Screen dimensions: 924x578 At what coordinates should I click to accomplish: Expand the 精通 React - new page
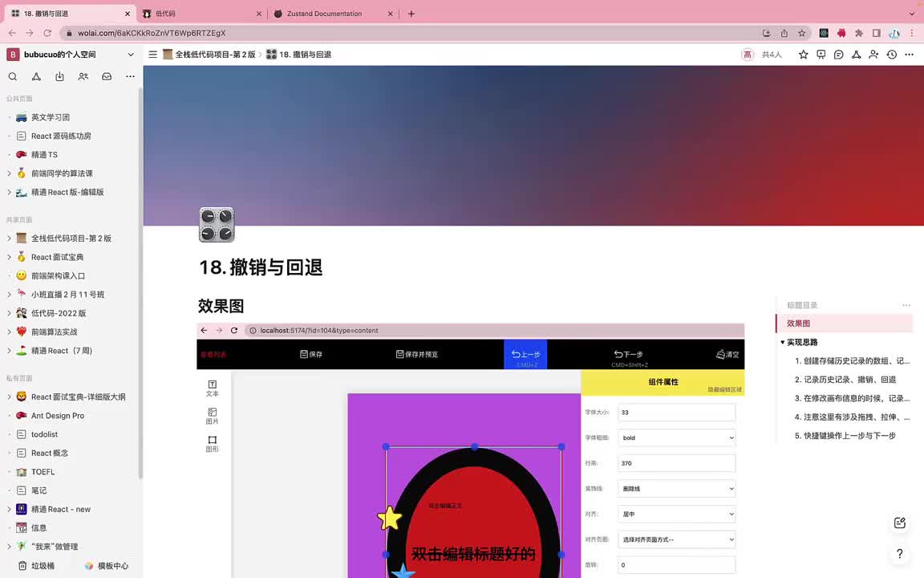(9, 509)
